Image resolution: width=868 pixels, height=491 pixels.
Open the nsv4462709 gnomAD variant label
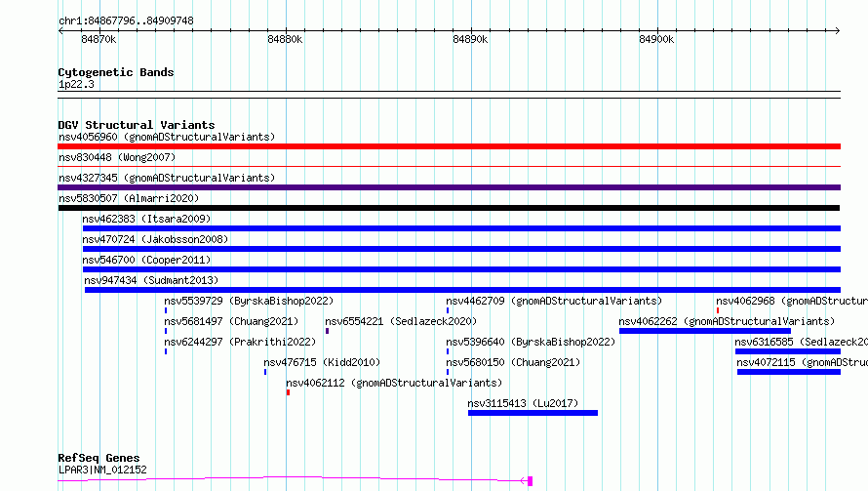click(x=554, y=301)
